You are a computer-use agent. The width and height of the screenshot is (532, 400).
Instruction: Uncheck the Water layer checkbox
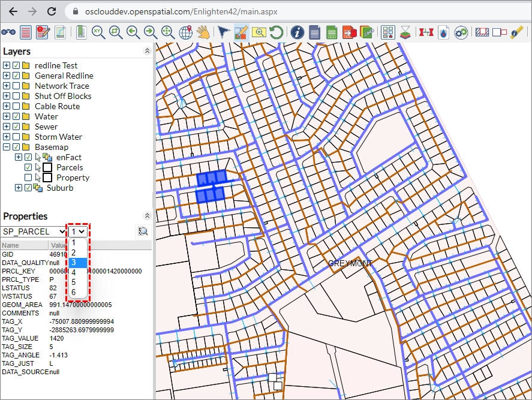click(x=17, y=116)
